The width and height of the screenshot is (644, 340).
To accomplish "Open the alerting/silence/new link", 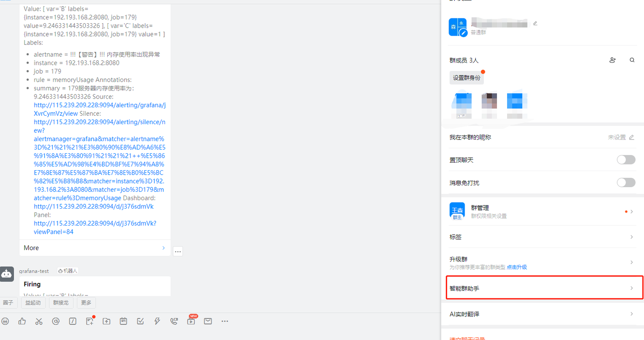I will coord(99,160).
